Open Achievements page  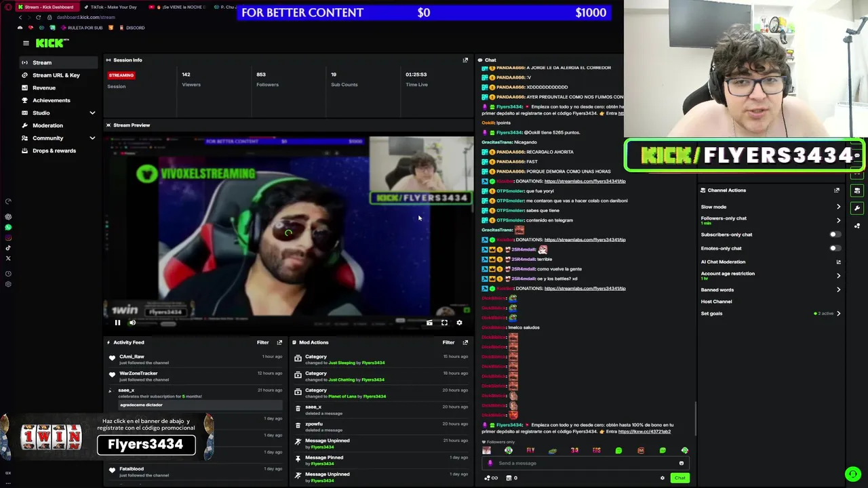click(x=58, y=100)
